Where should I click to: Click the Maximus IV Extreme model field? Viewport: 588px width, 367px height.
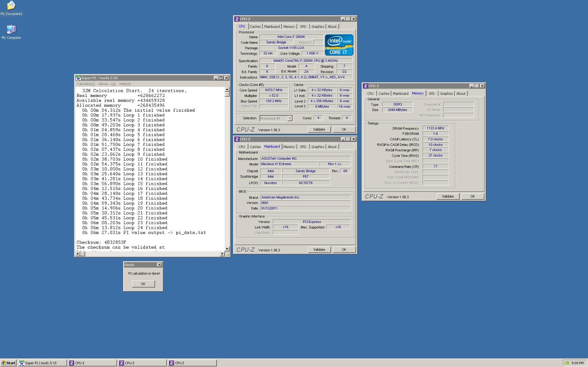tap(288, 164)
